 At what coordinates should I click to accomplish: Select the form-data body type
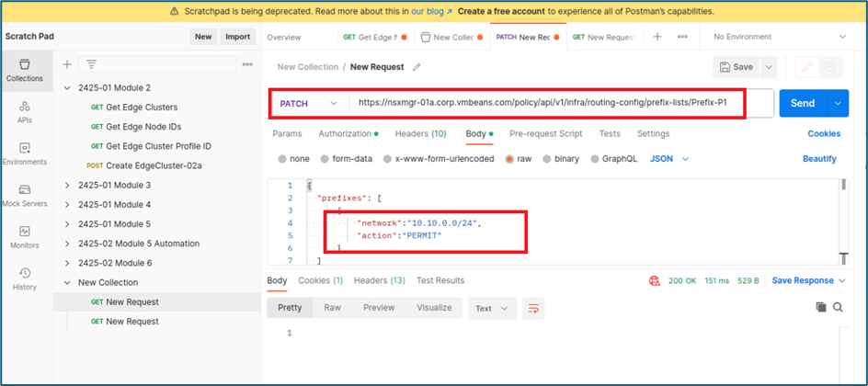(345, 158)
